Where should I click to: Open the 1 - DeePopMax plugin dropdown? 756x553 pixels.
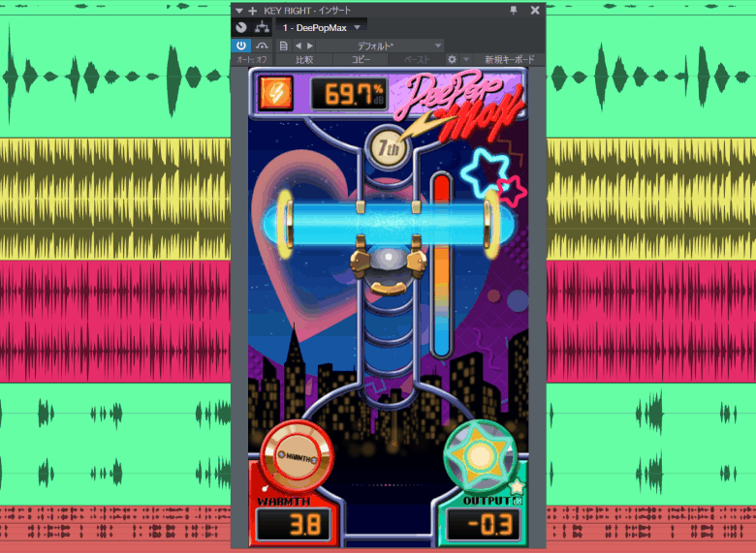point(322,27)
